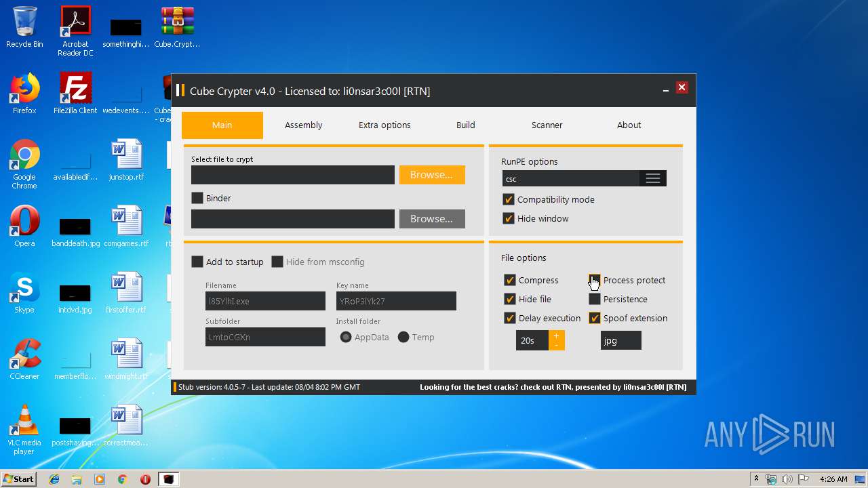Enable the Binder checkbox
The image size is (868, 488).
click(x=197, y=198)
